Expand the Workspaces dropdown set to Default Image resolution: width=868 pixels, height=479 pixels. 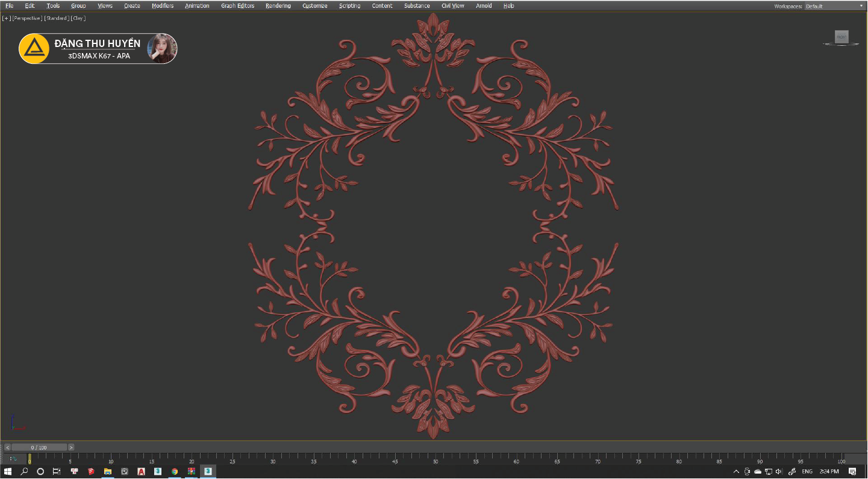(x=834, y=6)
